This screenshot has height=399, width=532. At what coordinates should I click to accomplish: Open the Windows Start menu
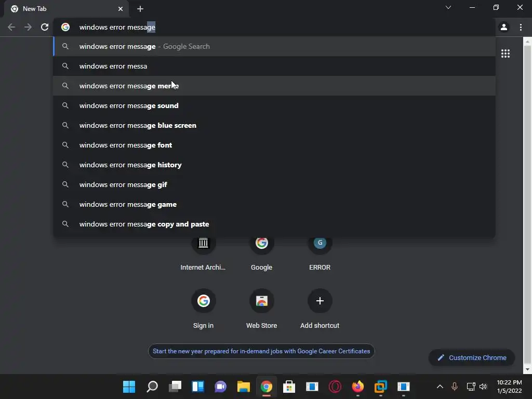pyautogui.click(x=129, y=387)
